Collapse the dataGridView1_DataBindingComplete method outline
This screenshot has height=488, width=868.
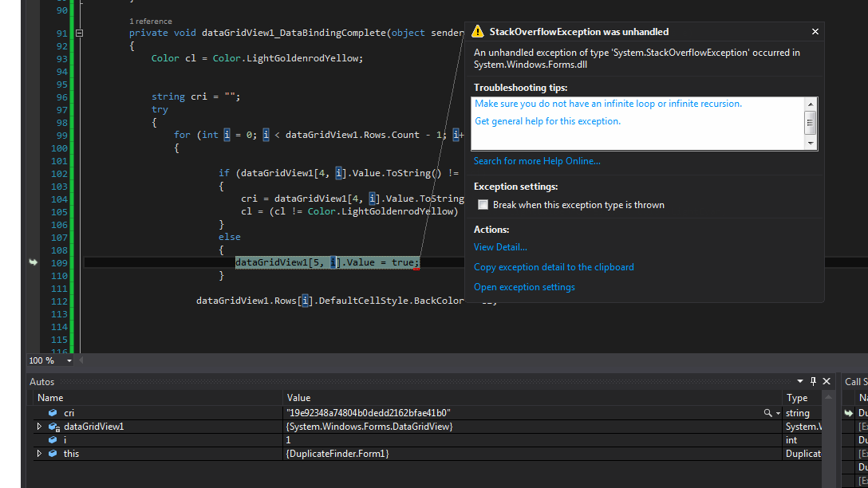79,33
